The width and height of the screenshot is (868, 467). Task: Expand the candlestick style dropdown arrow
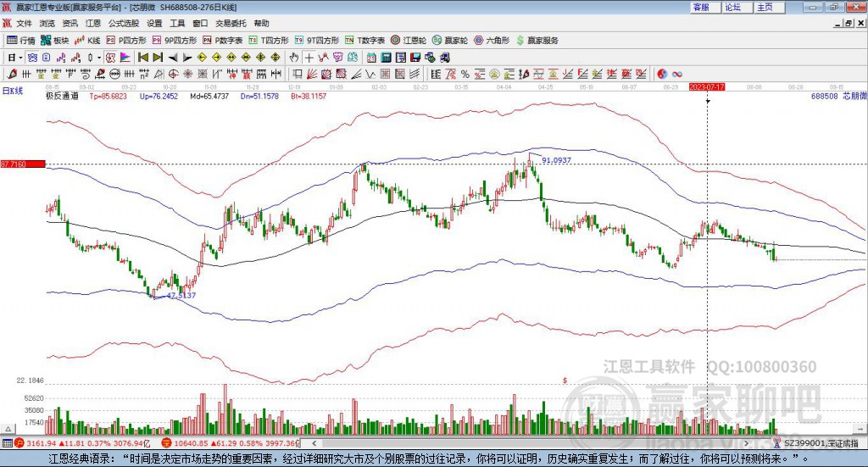point(99,58)
